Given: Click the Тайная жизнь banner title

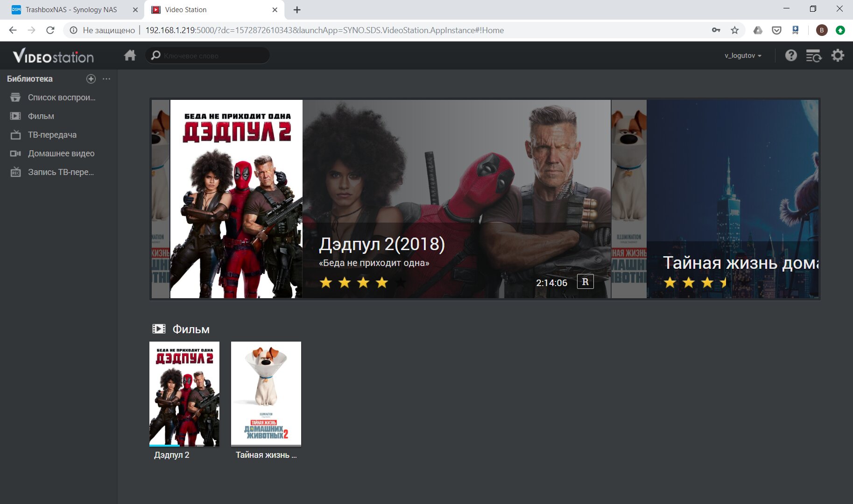Looking at the screenshot, I should [x=740, y=263].
